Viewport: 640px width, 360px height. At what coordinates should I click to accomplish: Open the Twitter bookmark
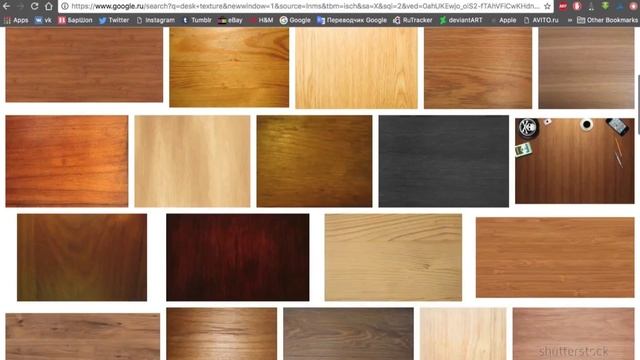pyautogui.click(x=114, y=20)
